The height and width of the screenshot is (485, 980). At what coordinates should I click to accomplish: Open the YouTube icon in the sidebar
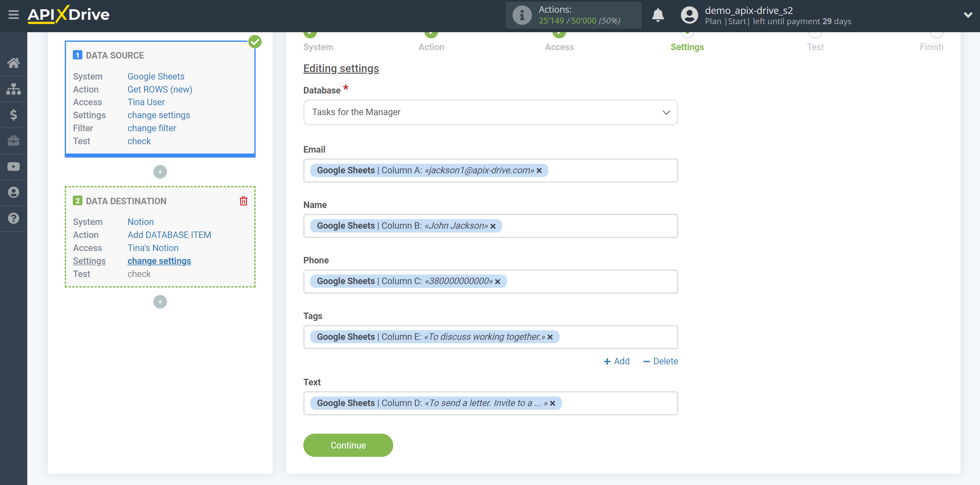pos(14,166)
